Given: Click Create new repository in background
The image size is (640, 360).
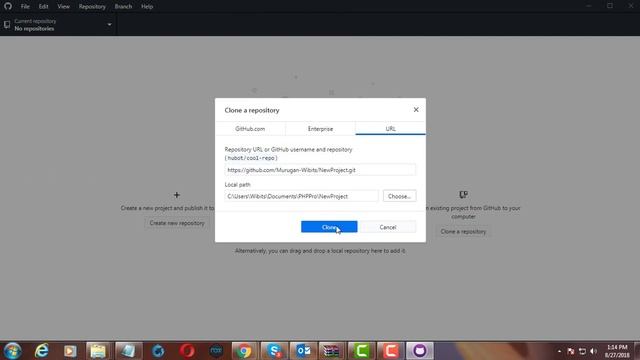Looking at the screenshot, I should (177, 223).
